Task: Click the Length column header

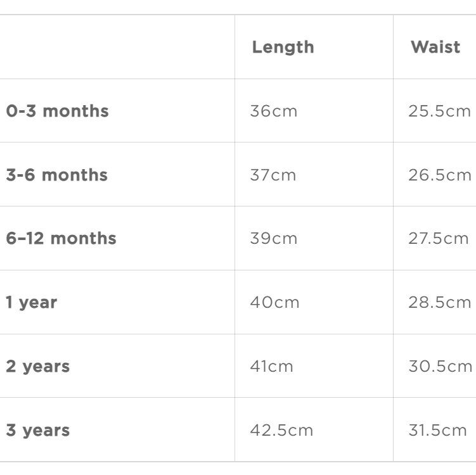Action: point(283,47)
